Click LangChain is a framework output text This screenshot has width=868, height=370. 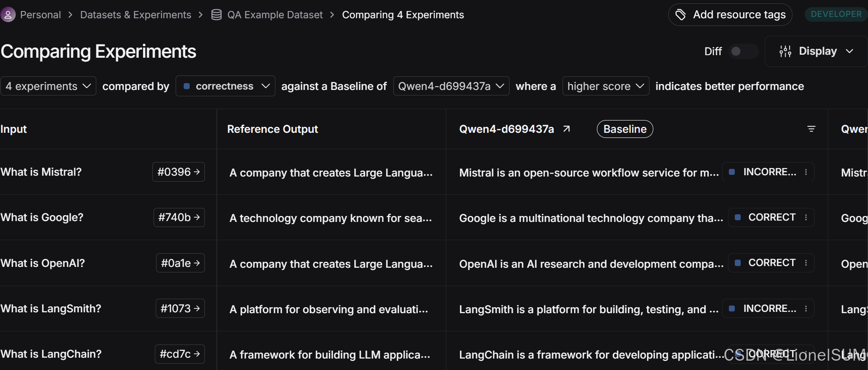click(x=591, y=355)
